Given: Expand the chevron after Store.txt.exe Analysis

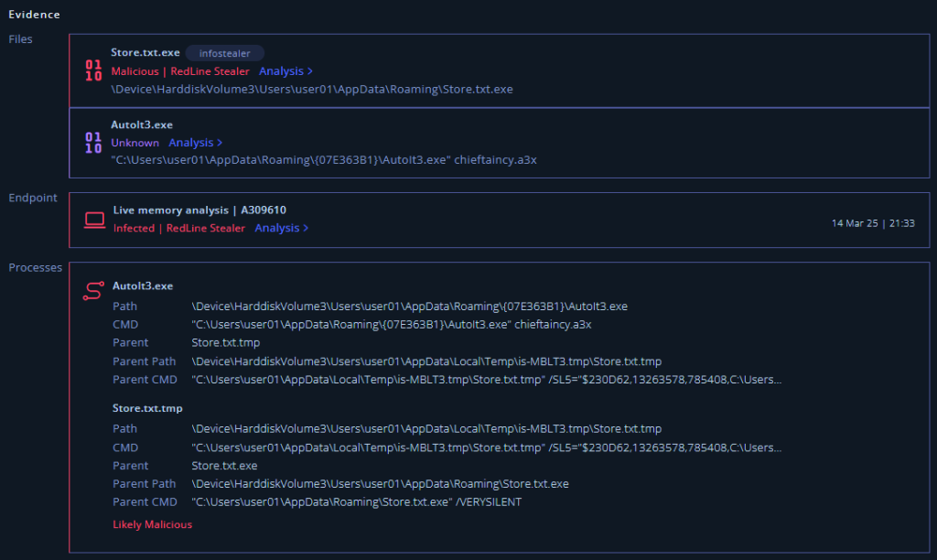Looking at the screenshot, I should [309, 71].
